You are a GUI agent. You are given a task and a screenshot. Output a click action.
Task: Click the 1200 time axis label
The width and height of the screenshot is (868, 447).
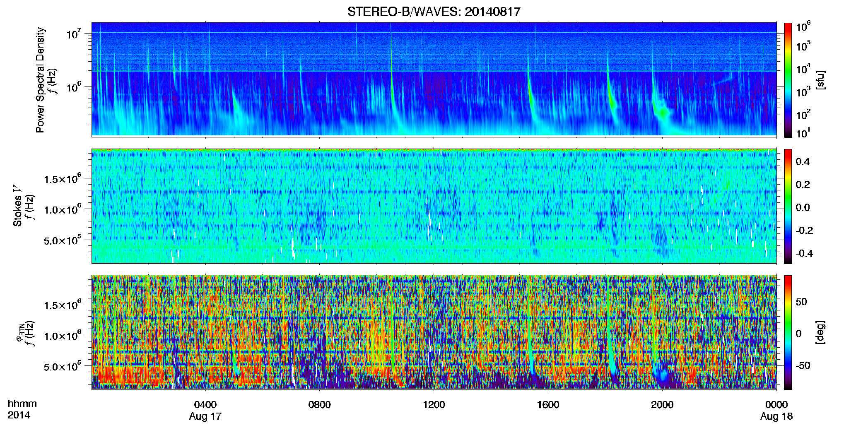tap(434, 404)
